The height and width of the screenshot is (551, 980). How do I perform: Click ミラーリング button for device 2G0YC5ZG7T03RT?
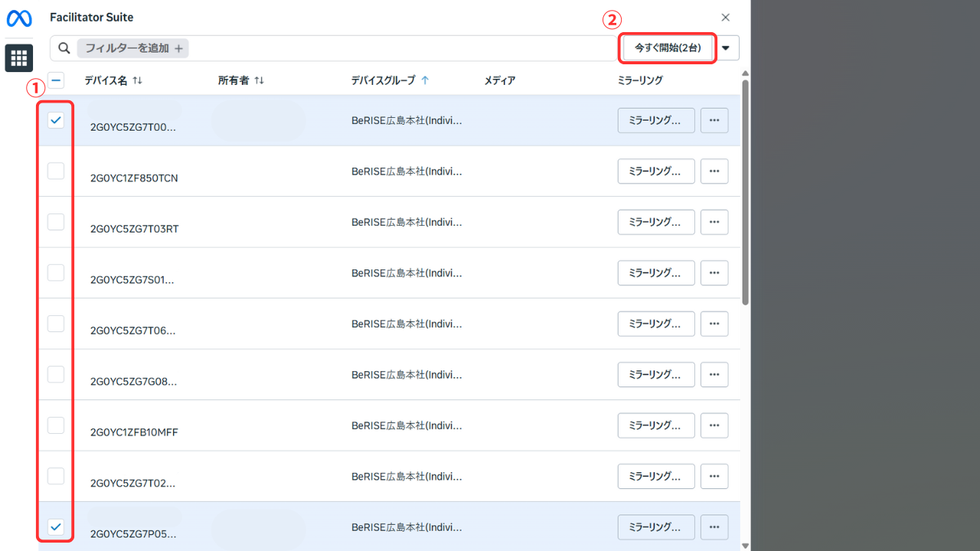coord(655,222)
